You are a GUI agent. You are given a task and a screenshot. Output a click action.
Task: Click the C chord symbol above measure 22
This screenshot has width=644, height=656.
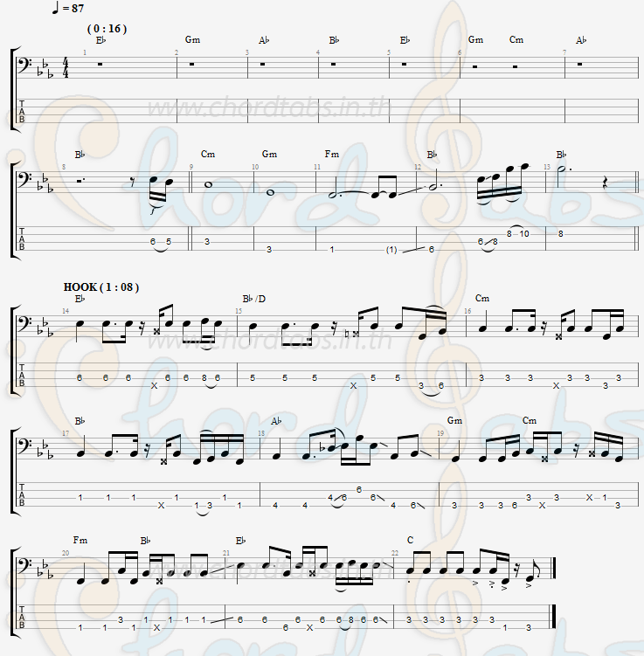tap(410, 540)
